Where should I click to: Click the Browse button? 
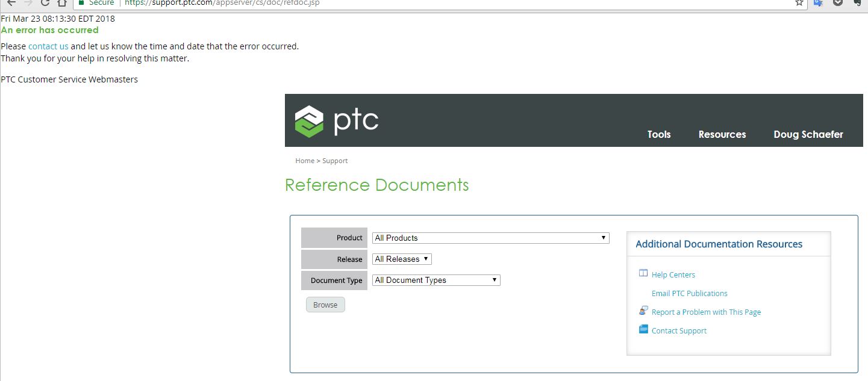click(x=325, y=305)
